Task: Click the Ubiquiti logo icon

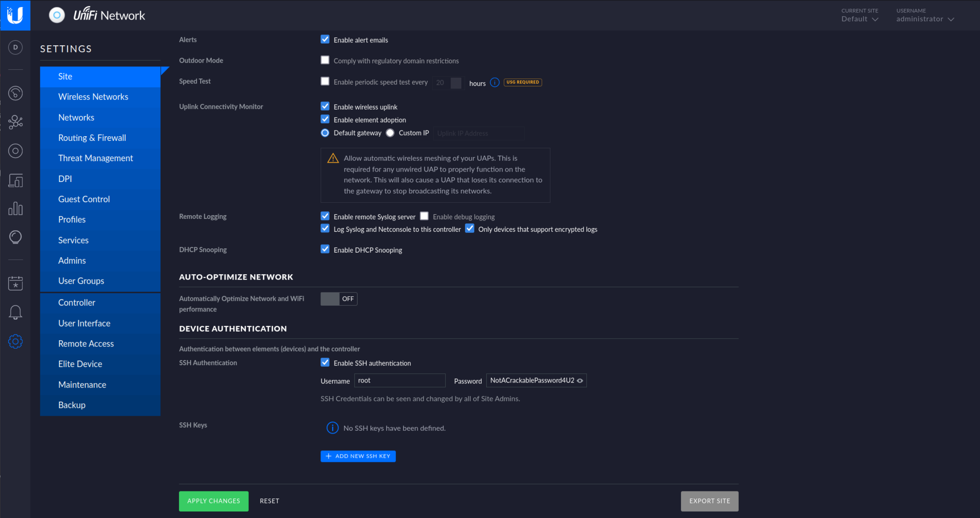Action: coord(15,15)
